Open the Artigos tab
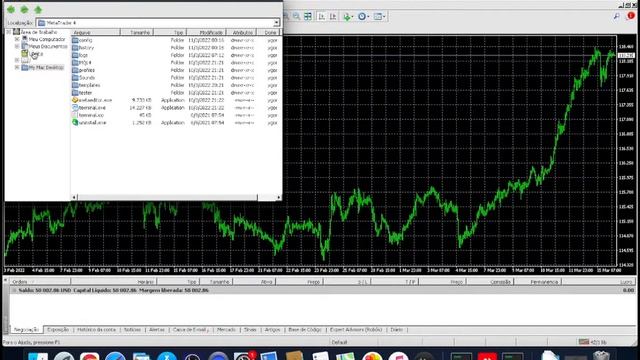Screen dimensions: 640x360 [272, 329]
